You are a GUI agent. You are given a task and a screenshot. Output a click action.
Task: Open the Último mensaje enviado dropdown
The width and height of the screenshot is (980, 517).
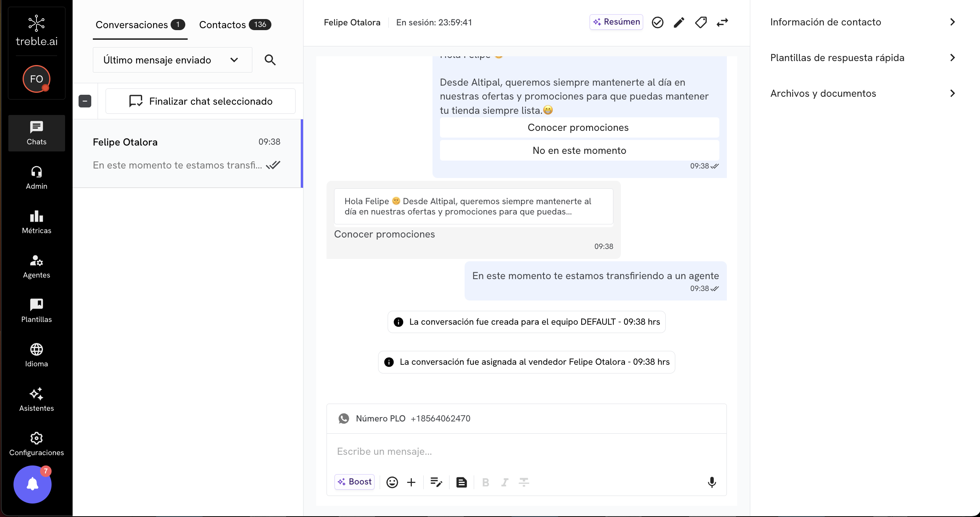pyautogui.click(x=173, y=60)
